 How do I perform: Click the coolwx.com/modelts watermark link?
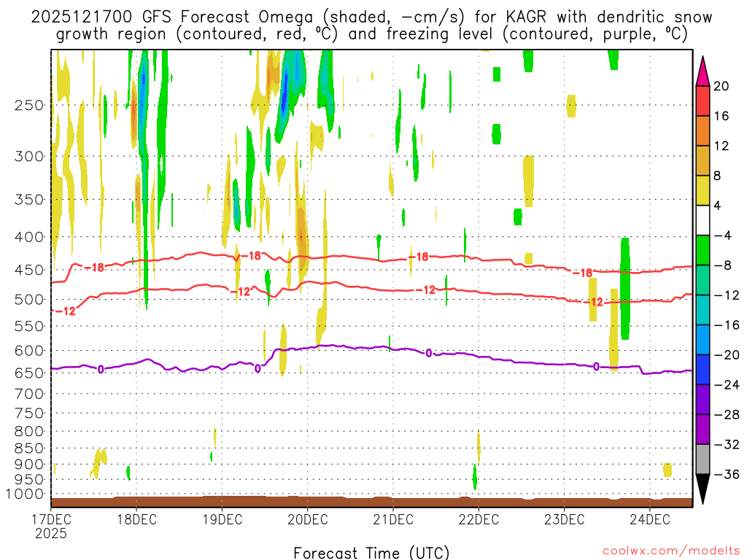tap(670, 553)
